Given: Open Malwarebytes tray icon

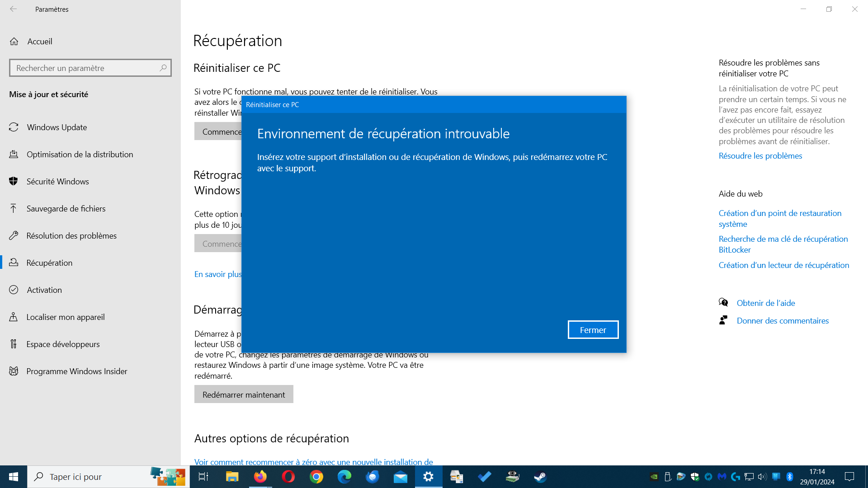Looking at the screenshot, I should pyautogui.click(x=722, y=477).
